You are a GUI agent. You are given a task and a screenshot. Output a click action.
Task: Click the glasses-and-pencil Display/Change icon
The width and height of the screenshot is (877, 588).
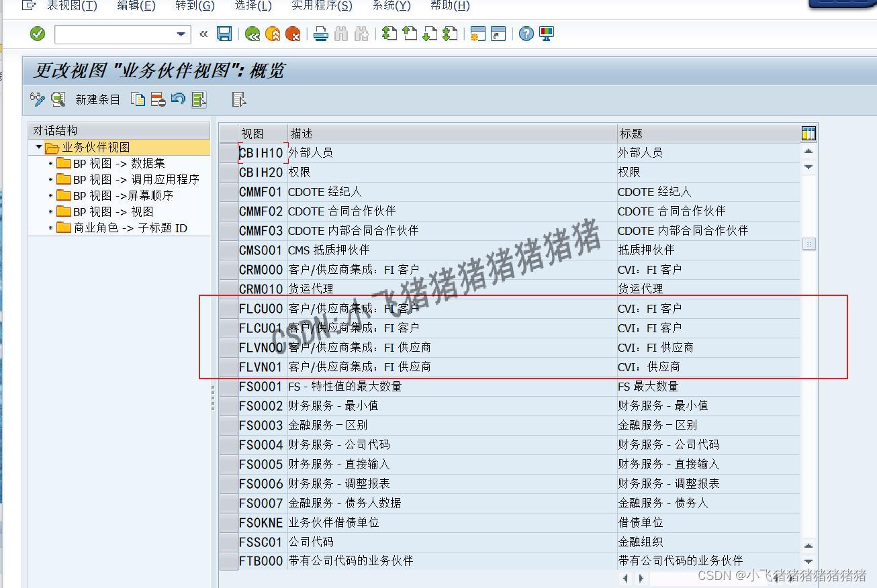(x=38, y=99)
